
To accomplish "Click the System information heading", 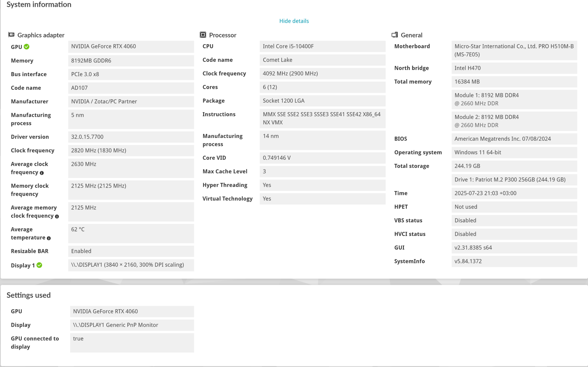I will (x=39, y=5).
